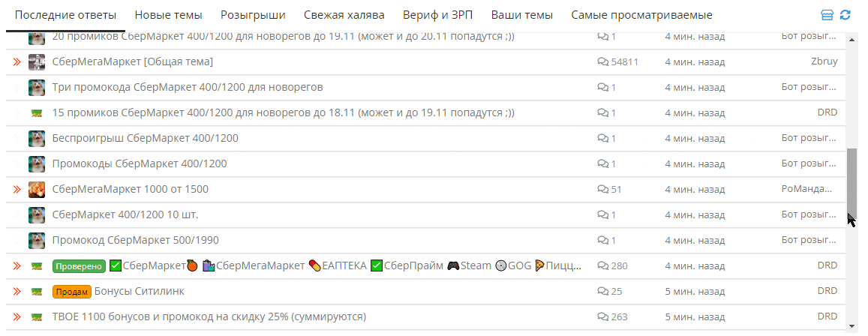
Task: Refresh the topic list with the reload icon
Action: click(x=845, y=15)
